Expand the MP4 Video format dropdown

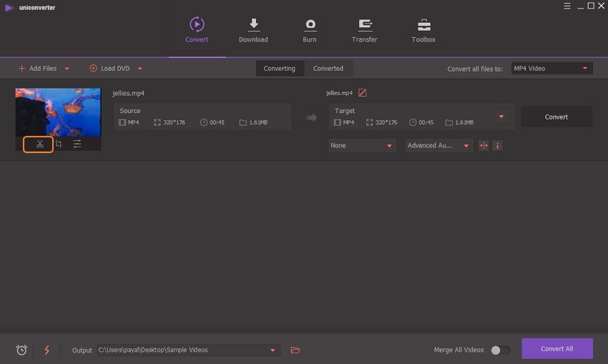pos(551,69)
